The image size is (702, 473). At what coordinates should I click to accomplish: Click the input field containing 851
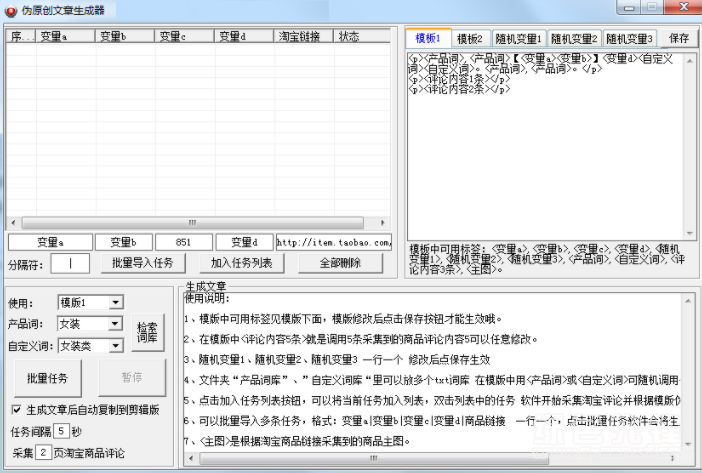point(184,243)
